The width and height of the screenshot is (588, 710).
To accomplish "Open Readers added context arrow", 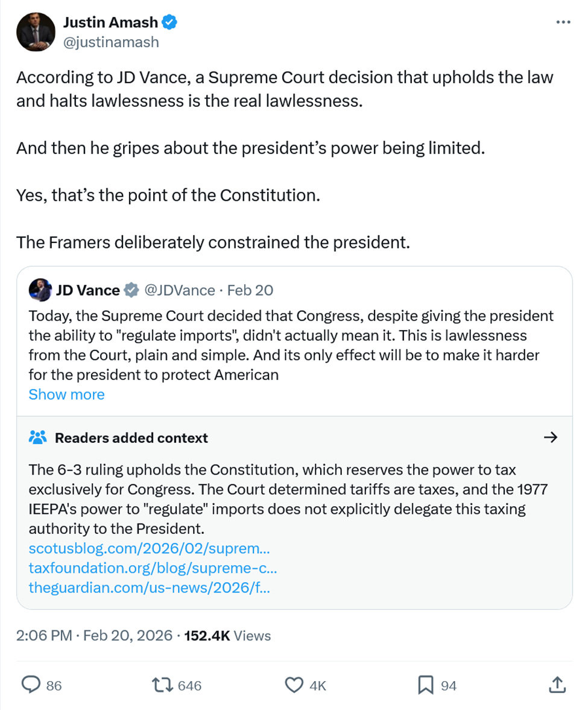I will click(x=551, y=437).
